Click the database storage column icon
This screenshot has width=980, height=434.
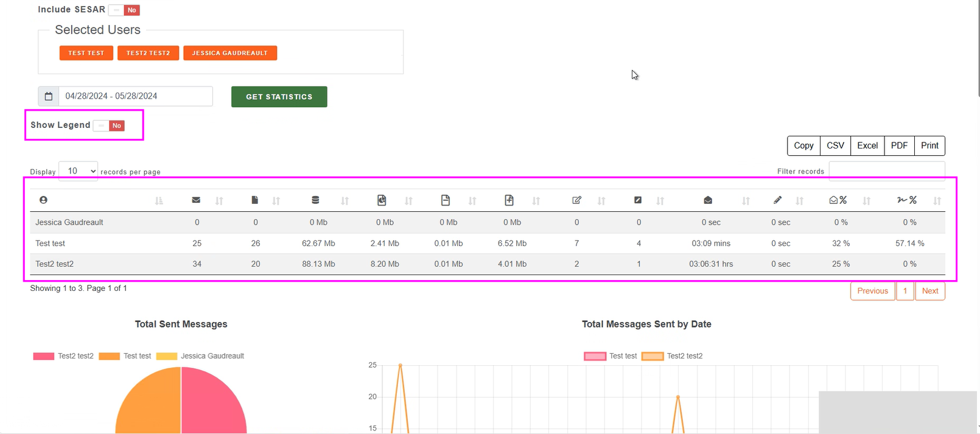[x=315, y=200]
